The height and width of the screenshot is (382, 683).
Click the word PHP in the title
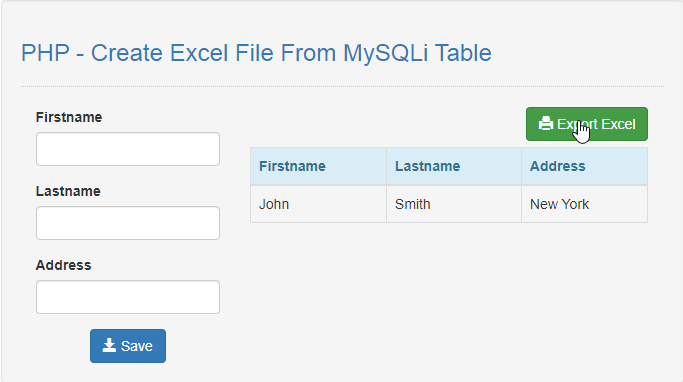pyautogui.click(x=45, y=53)
